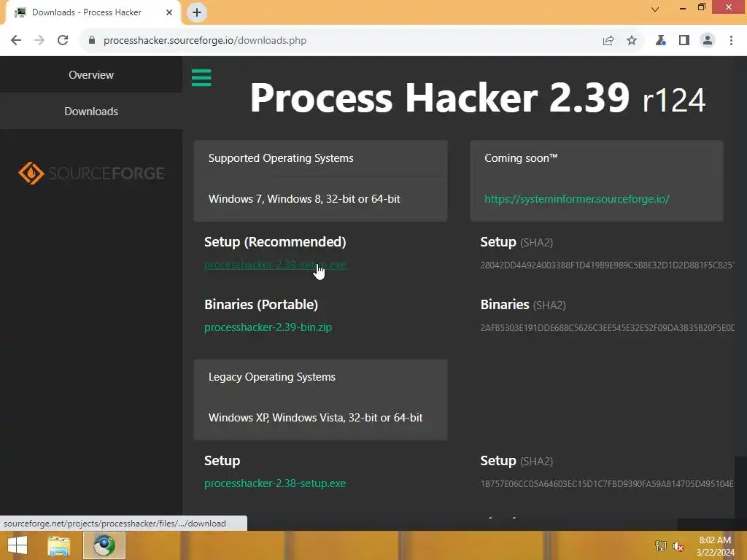Open the taskbar clock showing 8:02 AM

click(x=715, y=546)
